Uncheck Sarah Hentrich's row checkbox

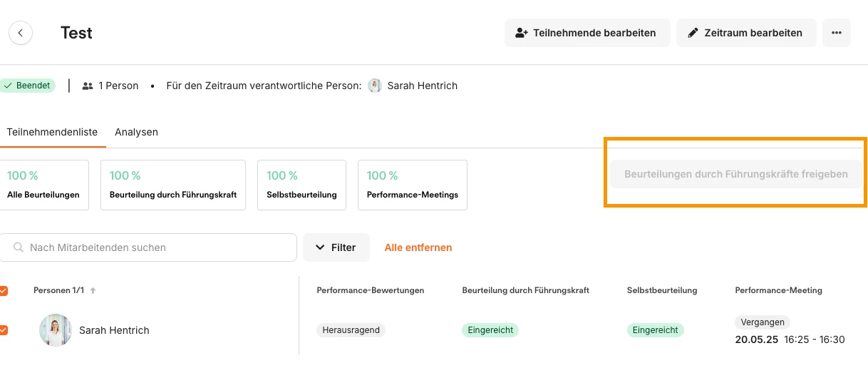click(4, 330)
